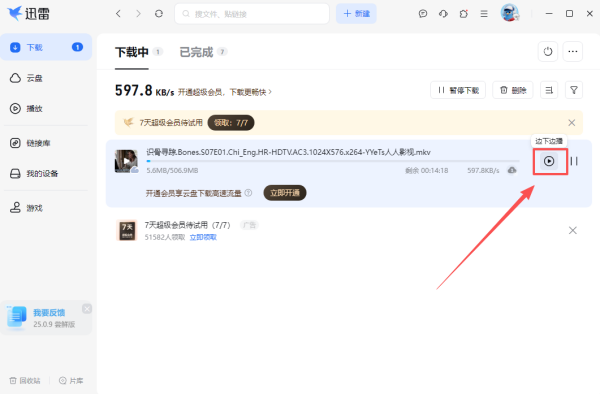Open the filter funnel icon
Screen dimensions: 600x394
point(574,90)
